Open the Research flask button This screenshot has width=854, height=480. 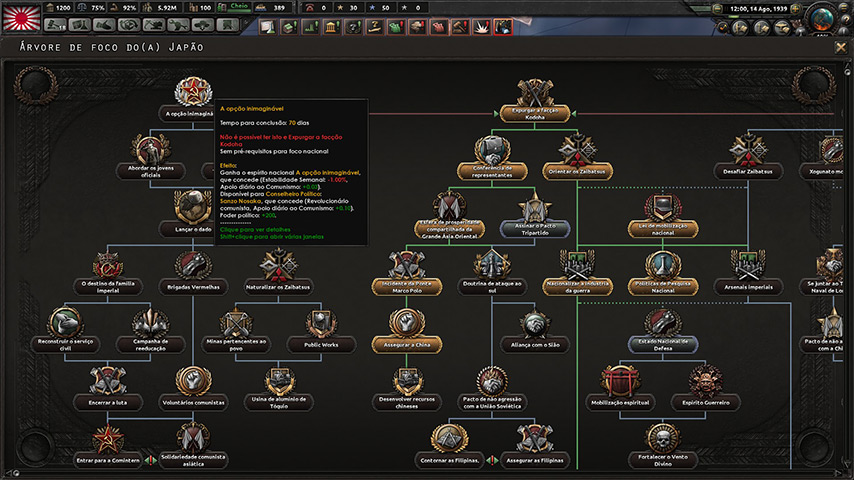point(80,25)
